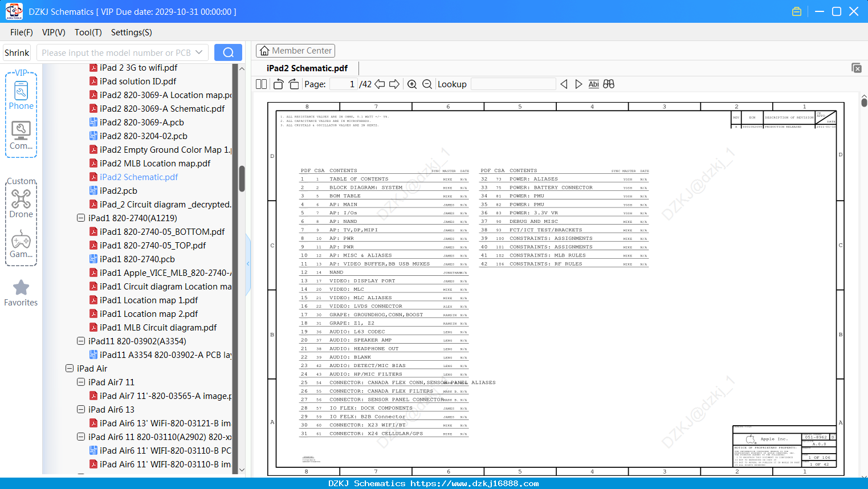
Task: Collapse the iPad Air6 11 820-03110 folder
Action: click(x=81, y=437)
